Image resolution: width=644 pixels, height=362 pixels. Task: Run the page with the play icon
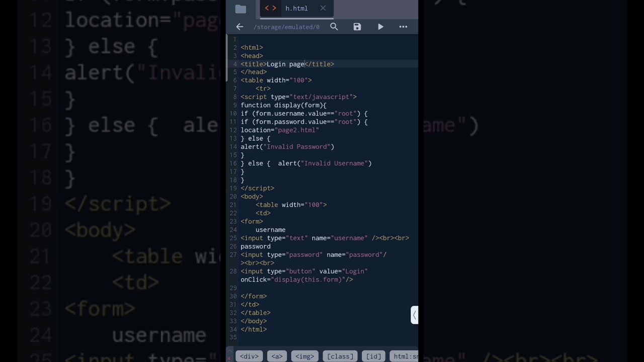pyautogui.click(x=380, y=27)
